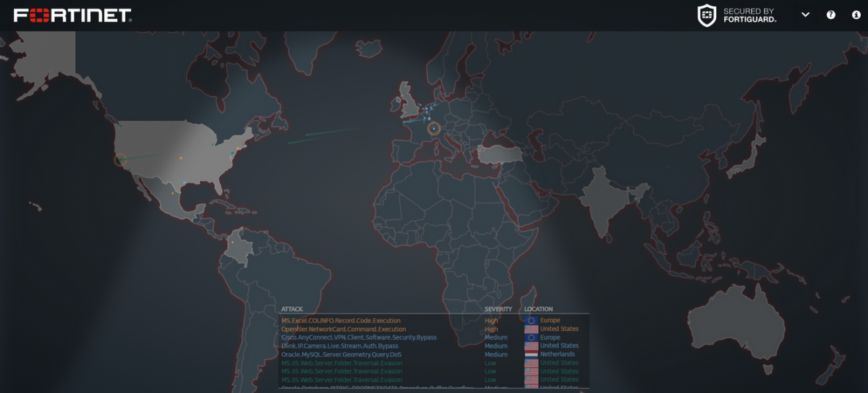This screenshot has height=393, width=868.
Task: Click the Secured by FortiGuard text
Action: pyautogui.click(x=750, y=15)
